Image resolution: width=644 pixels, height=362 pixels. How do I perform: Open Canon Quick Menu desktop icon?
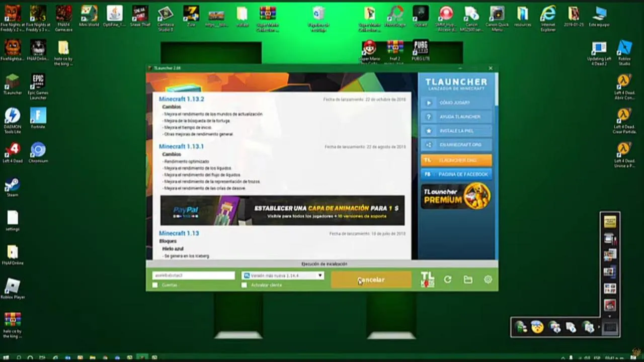tap(497, 14)
